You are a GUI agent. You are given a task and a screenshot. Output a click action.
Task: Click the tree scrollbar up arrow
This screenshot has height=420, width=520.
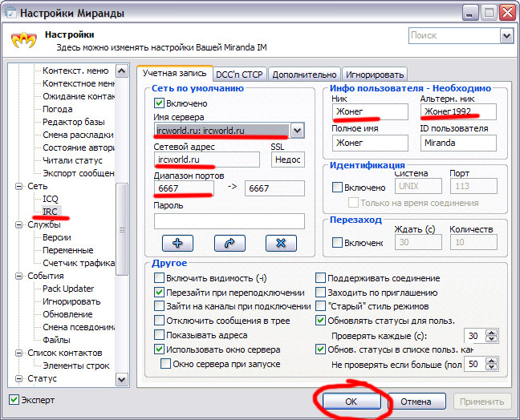pyautogui.click(x=122, y=71)
